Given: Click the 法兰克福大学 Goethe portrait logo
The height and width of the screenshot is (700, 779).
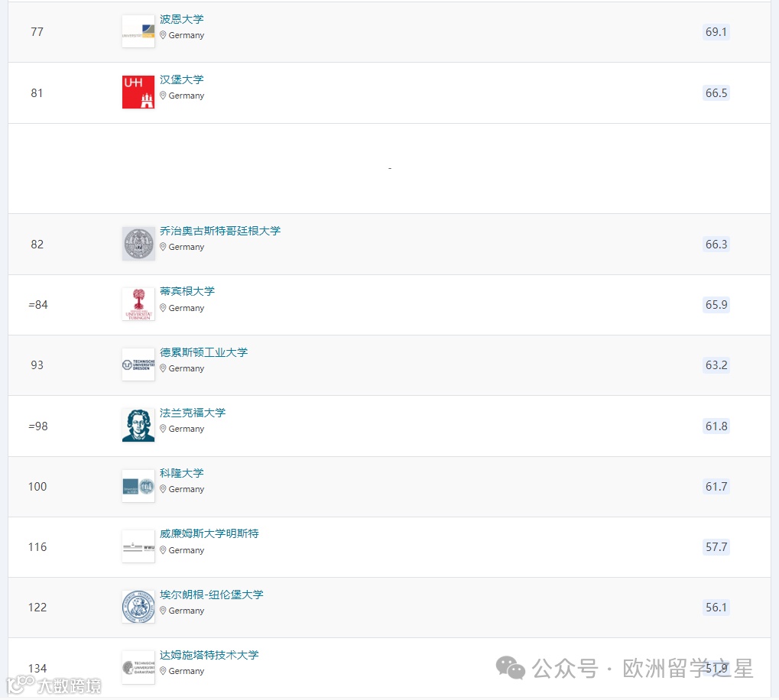Looking at the screenshot, I should (138, 425).
